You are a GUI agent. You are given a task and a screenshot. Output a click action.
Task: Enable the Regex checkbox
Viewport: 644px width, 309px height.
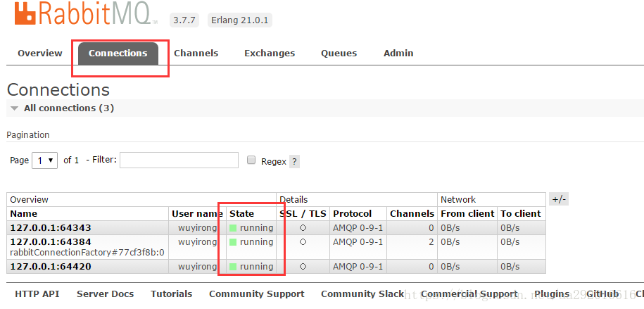(251, 160)
